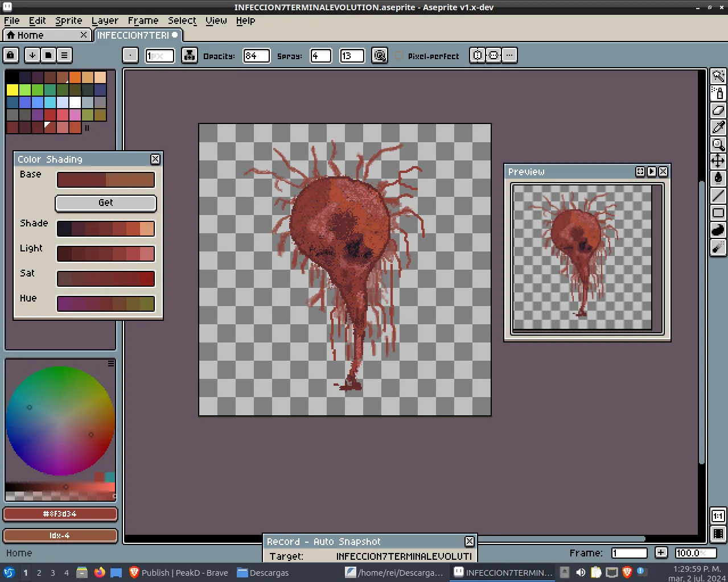The height and width of the screenshot is (582, 728).
Task: Click the sort palette arrow icon
Action: [32, 55]
